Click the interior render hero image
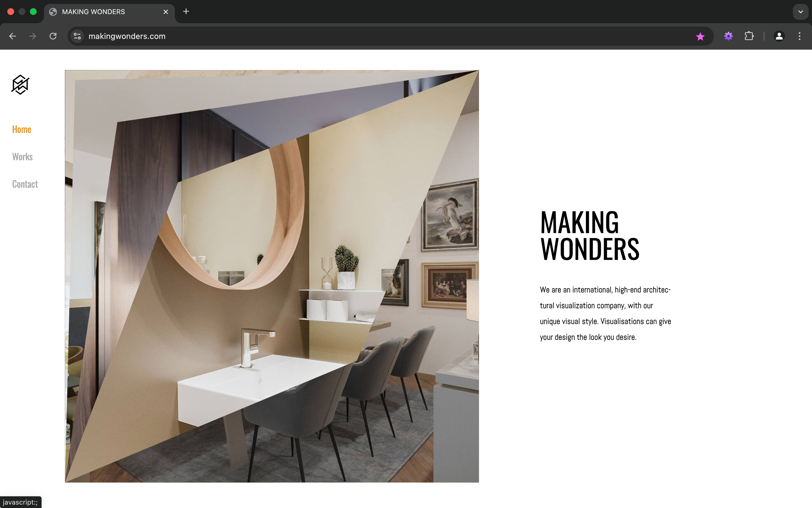This screenshot has height=508, width=812. (x=272, y=276)
